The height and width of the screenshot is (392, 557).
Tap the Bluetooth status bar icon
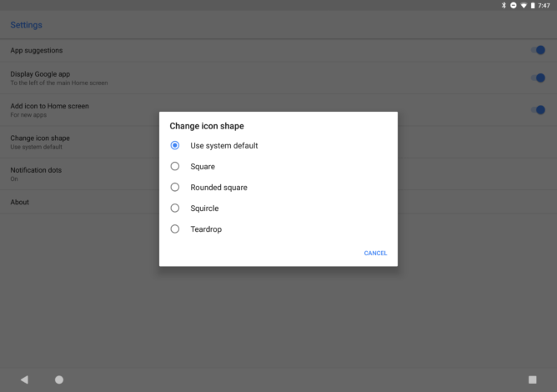504,5
